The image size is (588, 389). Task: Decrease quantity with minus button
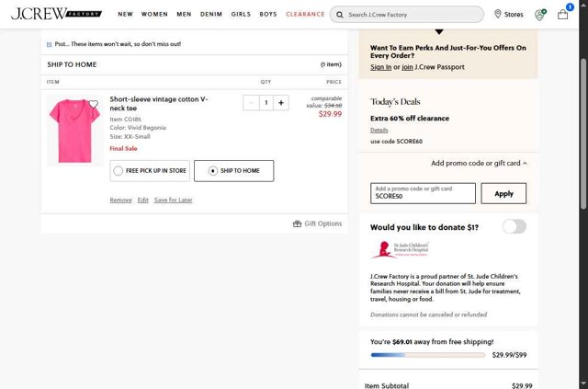click(251, 102)
